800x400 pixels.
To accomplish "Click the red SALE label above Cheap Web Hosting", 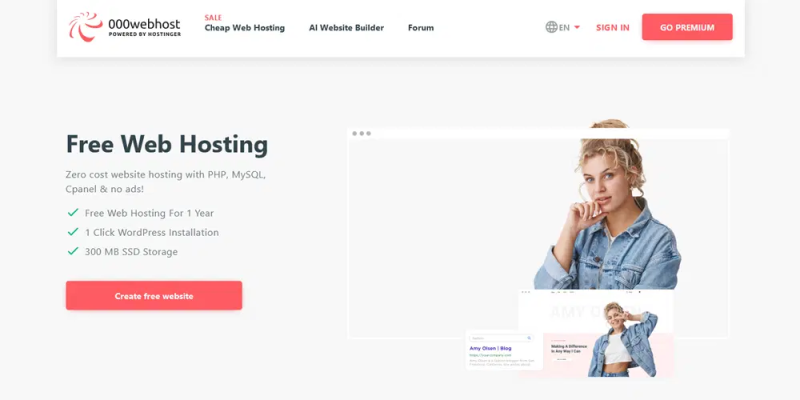I will [x=213, y=18].
